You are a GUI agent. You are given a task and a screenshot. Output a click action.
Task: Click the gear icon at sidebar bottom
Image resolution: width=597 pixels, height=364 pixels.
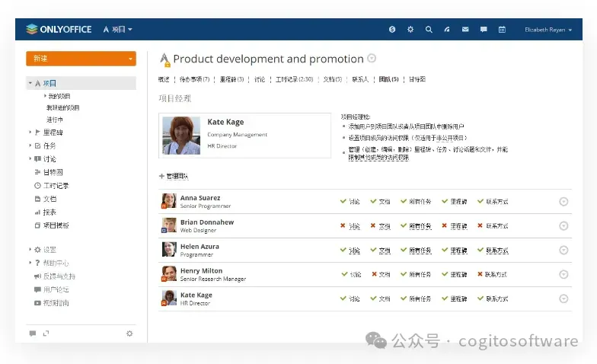[129, 333]
